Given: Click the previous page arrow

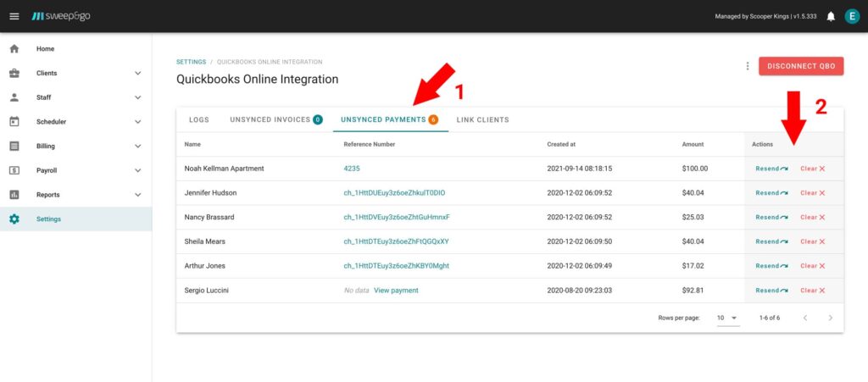Looking at the screenshot, I should coord(805,318).
